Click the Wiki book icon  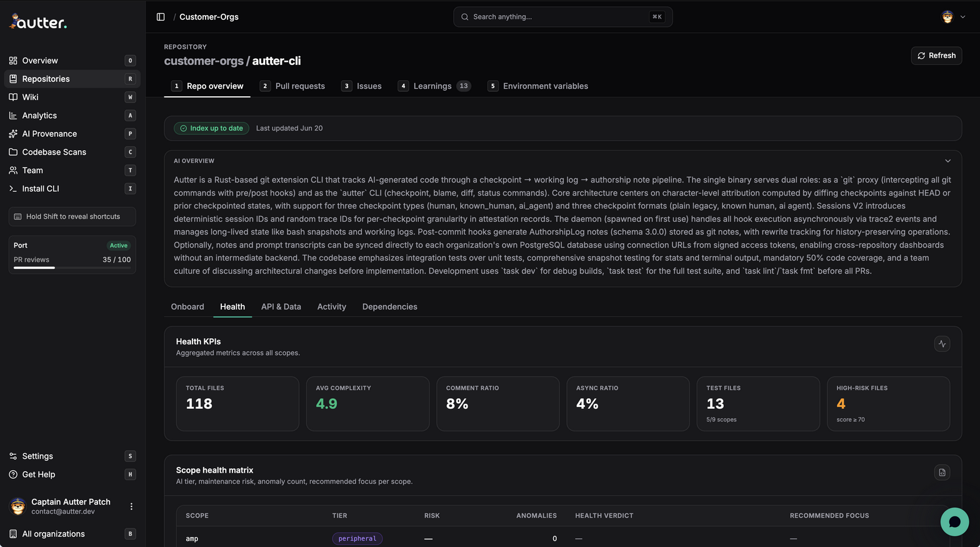click(13, 97)
